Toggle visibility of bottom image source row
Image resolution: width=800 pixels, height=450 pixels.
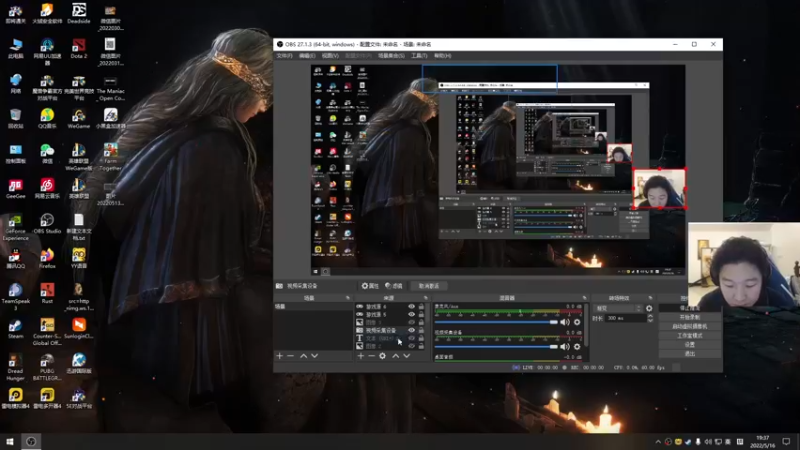pos(411,346)
